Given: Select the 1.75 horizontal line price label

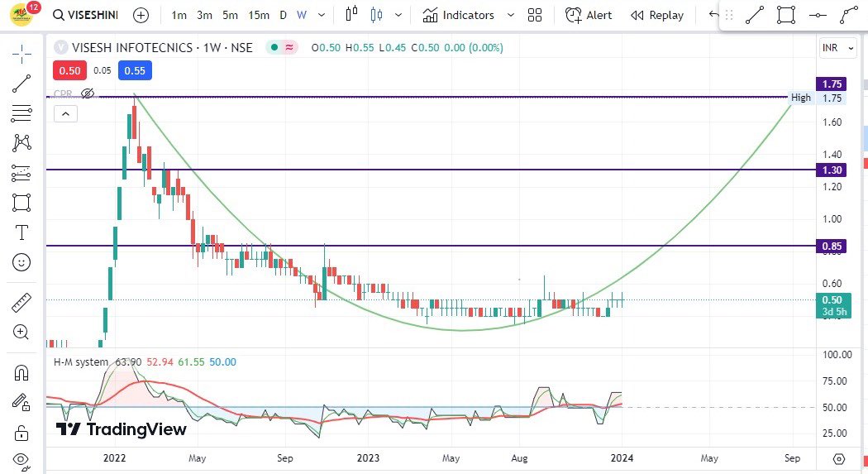Looking at the screenshot, I should pyautogui.click(x=832, y=84).
